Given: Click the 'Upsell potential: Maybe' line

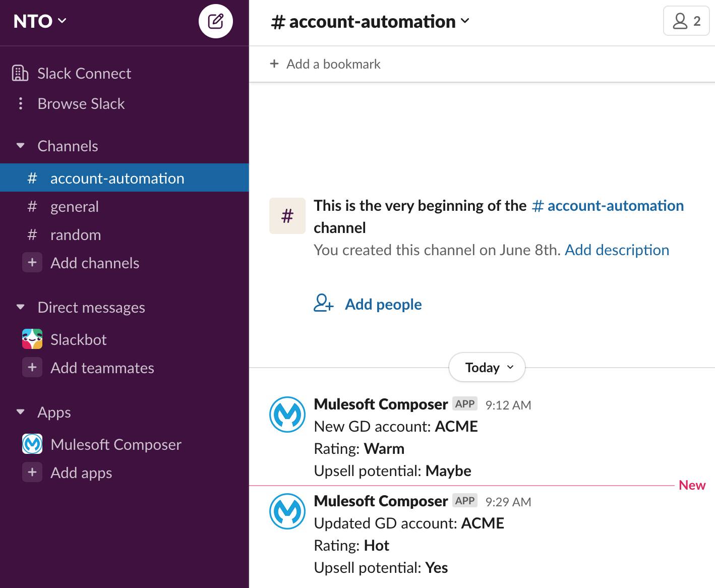Looking at the screenshot, I should 392,471.
